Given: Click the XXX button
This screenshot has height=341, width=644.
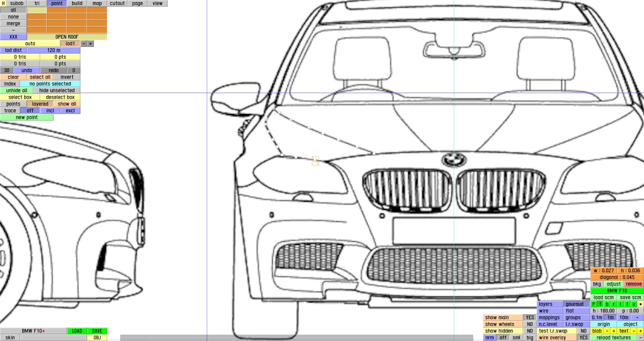Looking at the screenshot, I should [13, 37].
